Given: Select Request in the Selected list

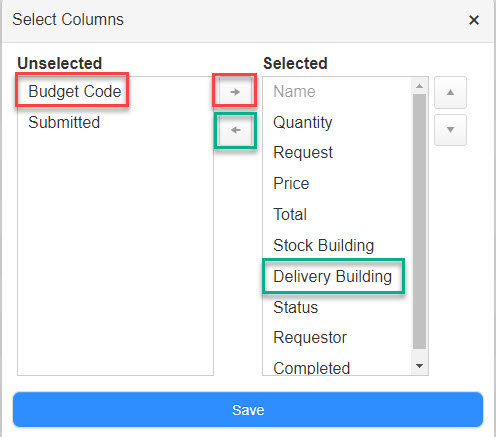Looking at the screenshot, I should coord(303,153).
